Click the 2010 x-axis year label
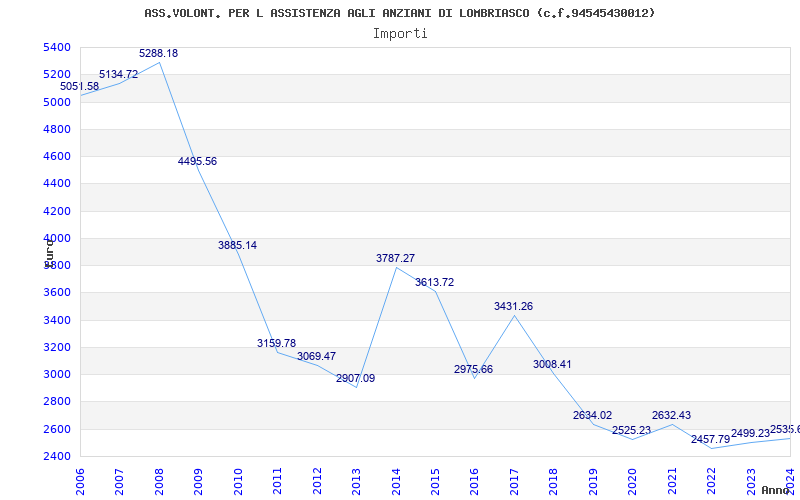This screenshot has height=500, width=800. (238, 482)
